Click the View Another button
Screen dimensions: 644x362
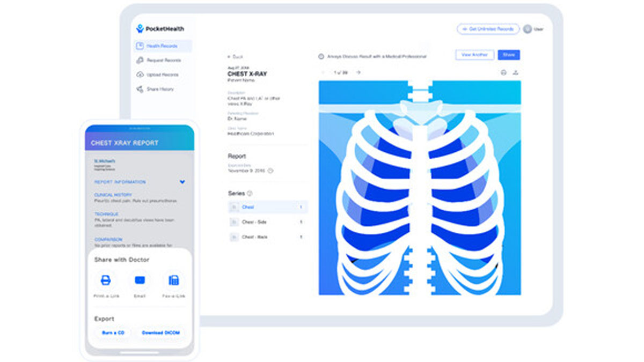[474, 55]
